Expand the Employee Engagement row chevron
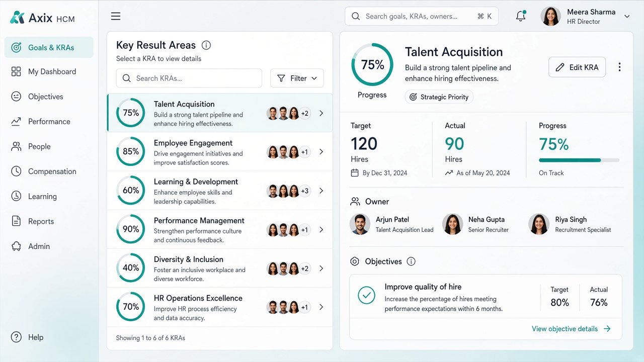644x362 pixels. [x=321, y=152]
